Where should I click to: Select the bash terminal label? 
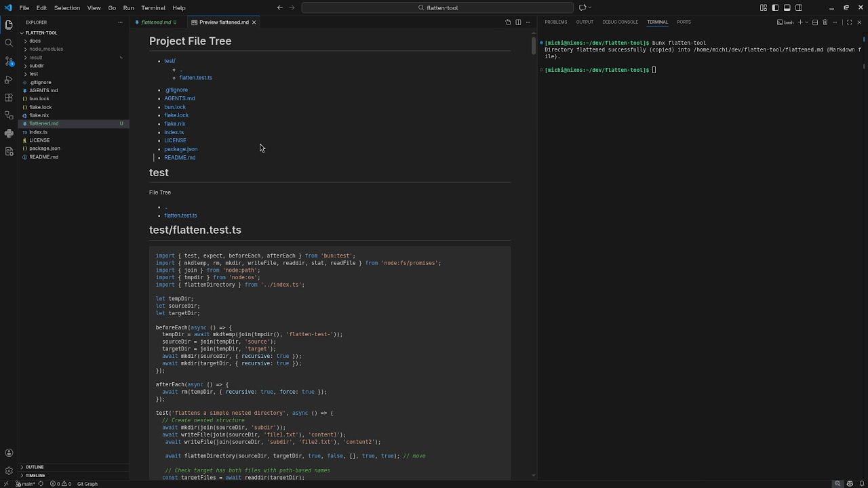click(x=785, y=22)
